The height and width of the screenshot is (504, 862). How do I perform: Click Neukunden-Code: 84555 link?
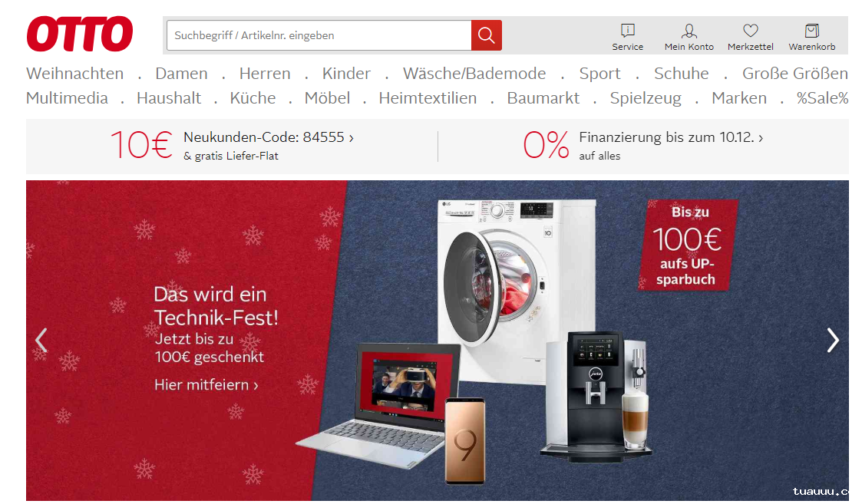point(269,137)
